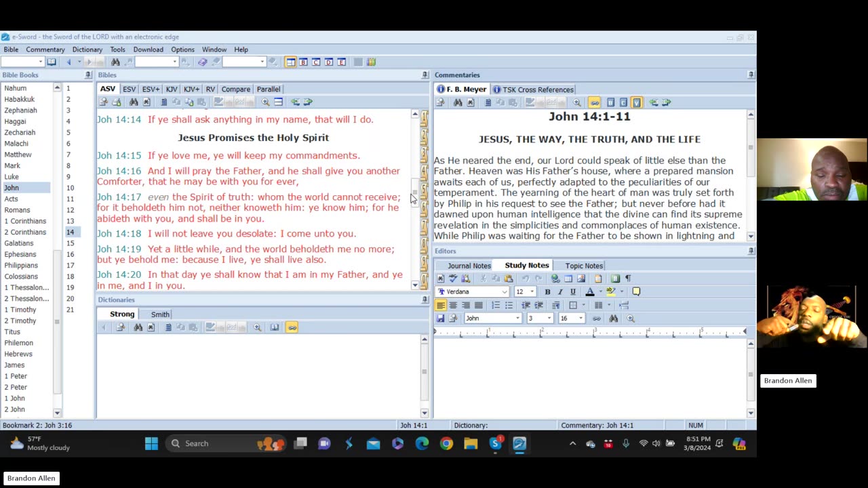Toggle bold formatting in Study Notes editor
868x488 pixels.
[547, 291]
